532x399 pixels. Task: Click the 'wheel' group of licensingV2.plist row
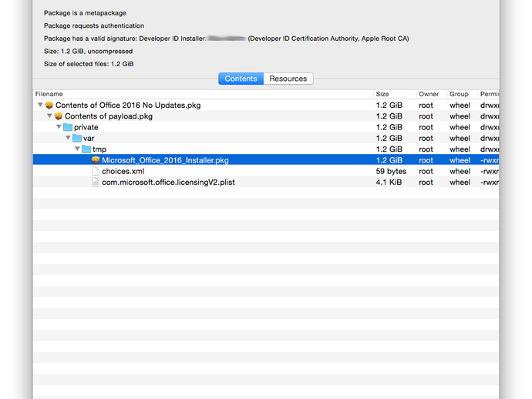click(460, 182)
